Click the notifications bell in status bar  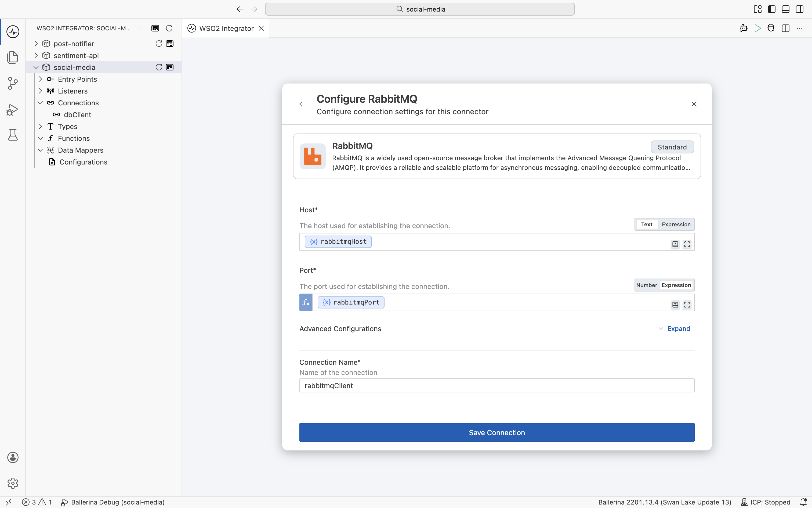pyautogui.click(x=803, y=502)
